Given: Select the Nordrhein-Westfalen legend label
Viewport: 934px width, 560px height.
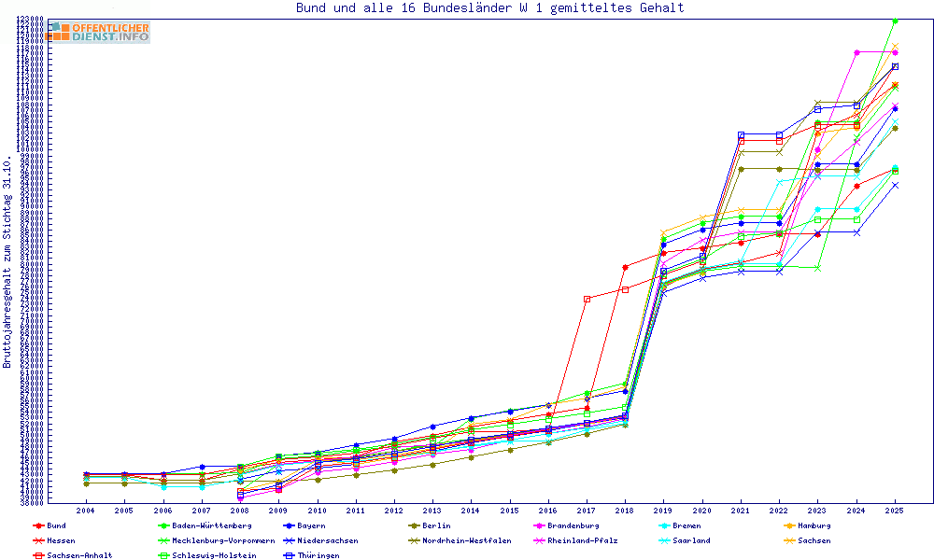Looking at the screenshot, I should coord(467,540).
